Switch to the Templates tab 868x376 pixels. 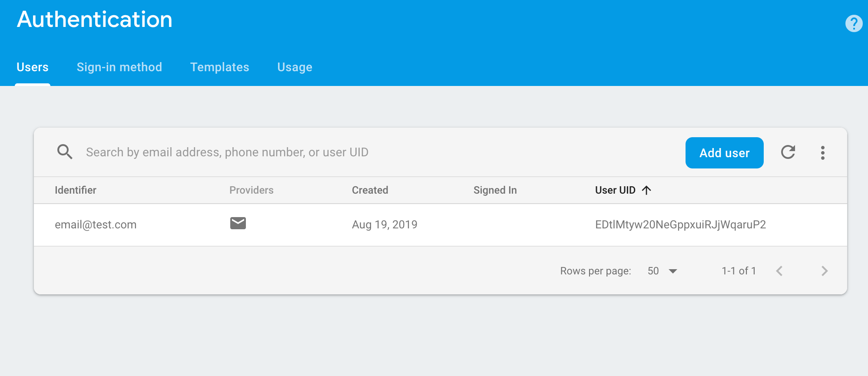click(220, 67)
